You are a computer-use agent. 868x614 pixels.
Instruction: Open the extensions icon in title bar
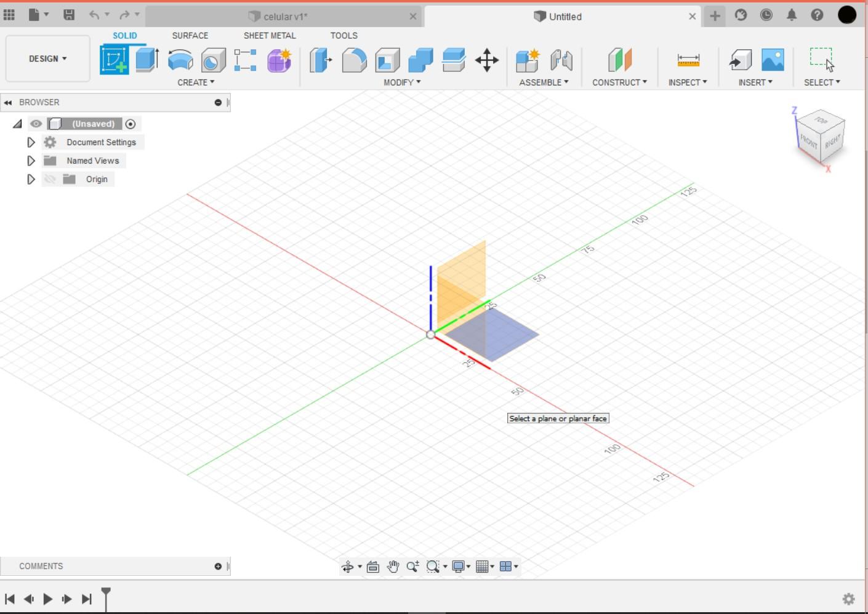(741, 15)
